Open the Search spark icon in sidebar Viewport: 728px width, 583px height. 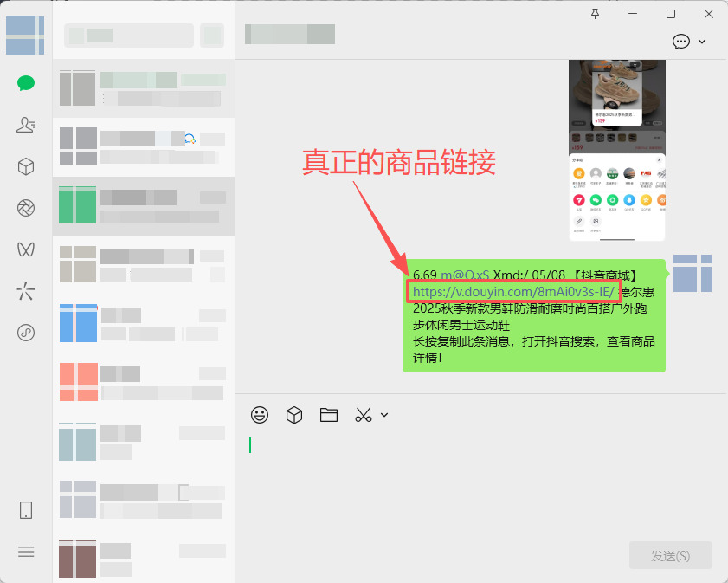[x=26, y=291]
